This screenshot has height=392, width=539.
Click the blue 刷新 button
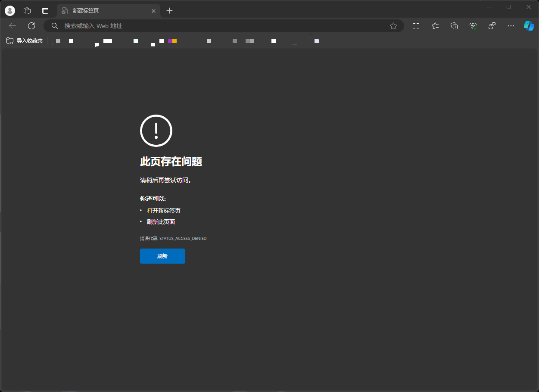(x=162, y=256)
